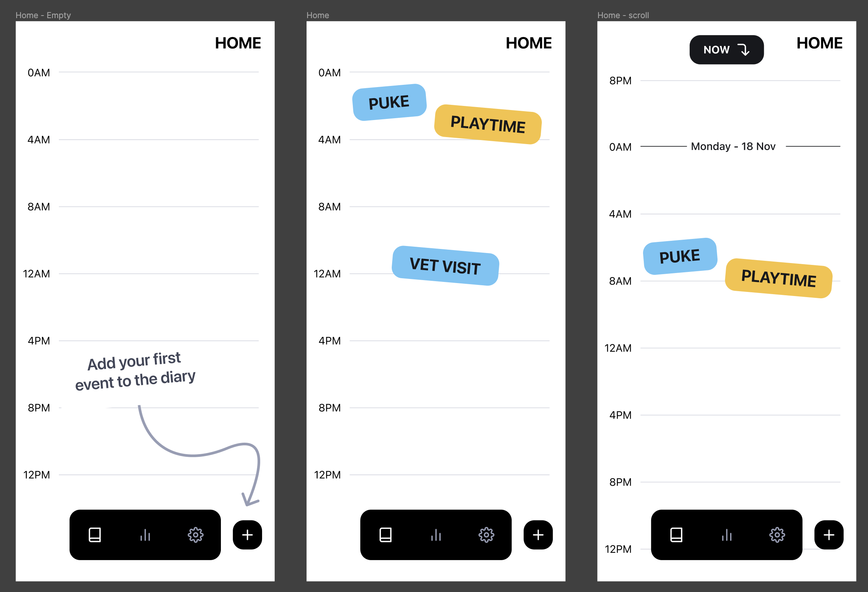Viewport: 868px width, 592px height.
Task: Tap settings gear on scrolled screen
Action: 777,535
